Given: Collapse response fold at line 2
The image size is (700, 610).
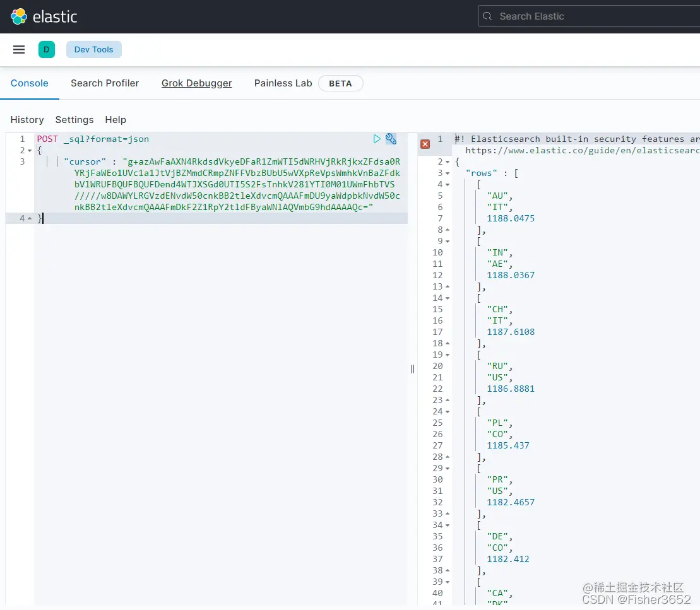Looking at the screenshot, I should pyautogui.click(x=448, y=162).
